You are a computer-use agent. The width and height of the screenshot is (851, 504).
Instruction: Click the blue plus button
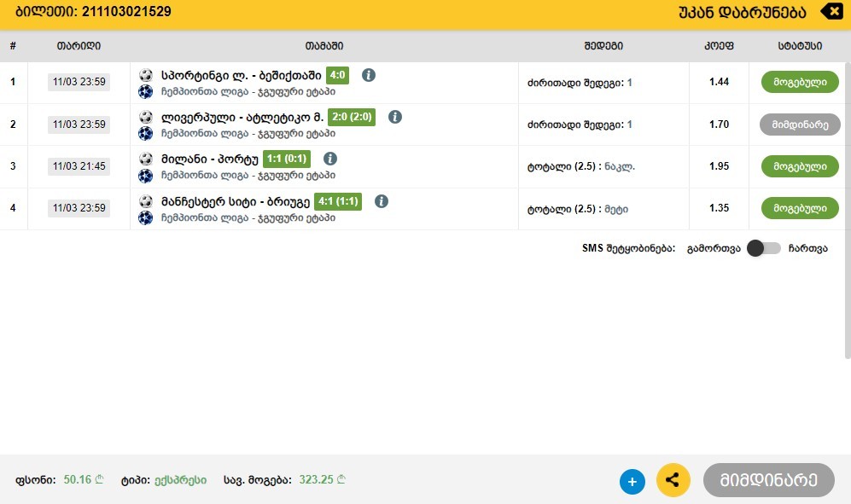(x=632, y=481)
